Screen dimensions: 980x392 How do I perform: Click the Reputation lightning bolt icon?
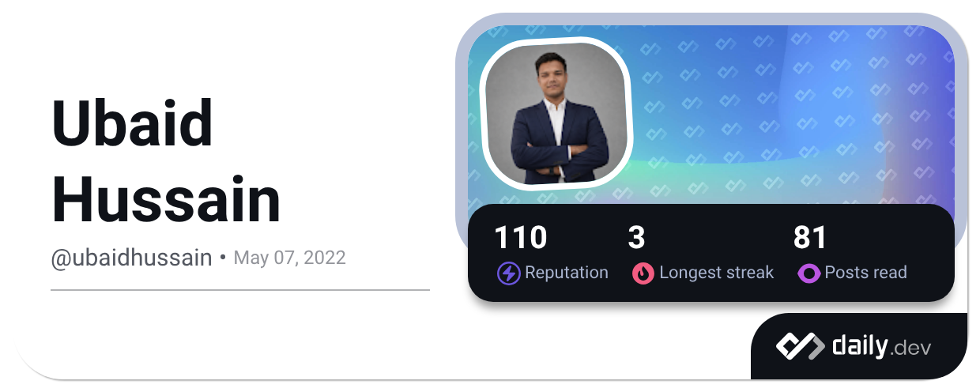(x=508, y=273)
